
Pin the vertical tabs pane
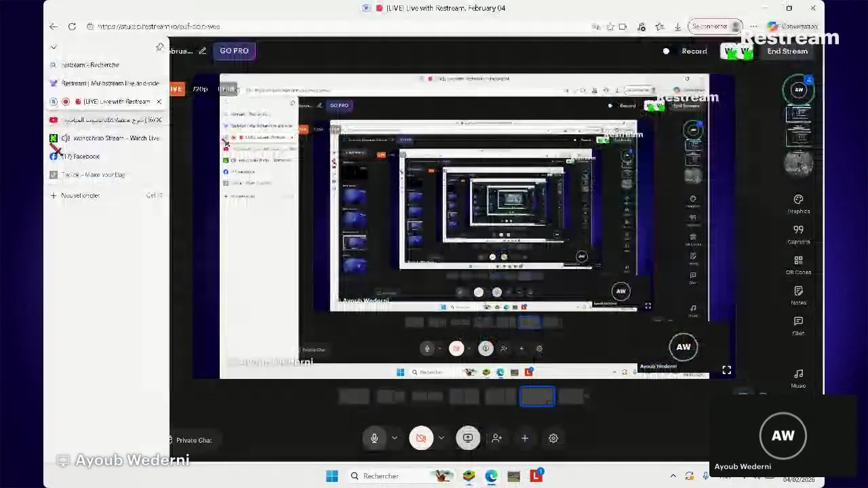(160, 47)
